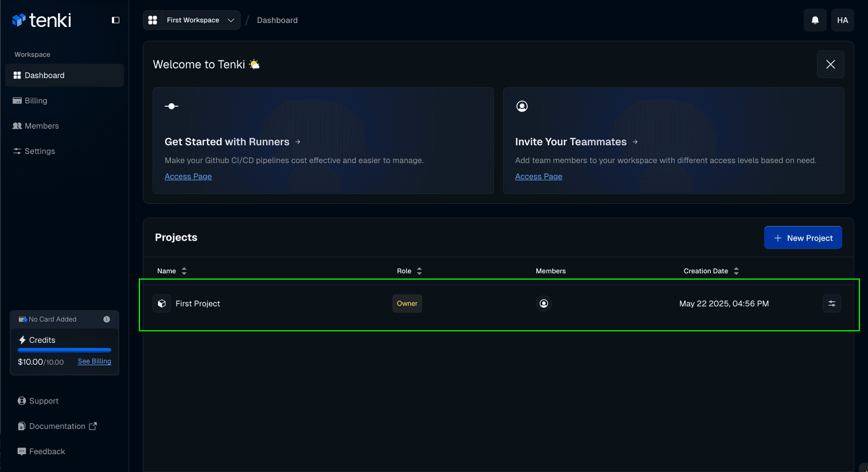Click Access Page under Invite Your Teammates
This screenshot has width=868, height=472.
pos(539,176)
